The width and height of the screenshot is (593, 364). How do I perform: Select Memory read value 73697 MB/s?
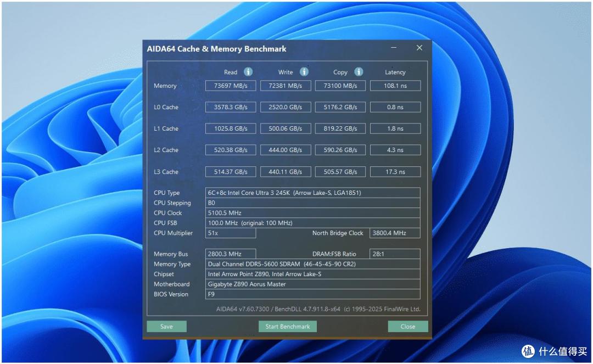pos(231,86)
